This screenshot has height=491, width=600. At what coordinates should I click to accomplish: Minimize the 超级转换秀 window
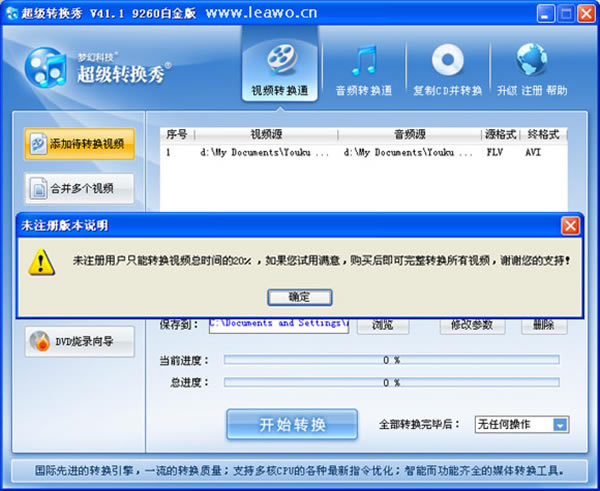coord(545,14)
